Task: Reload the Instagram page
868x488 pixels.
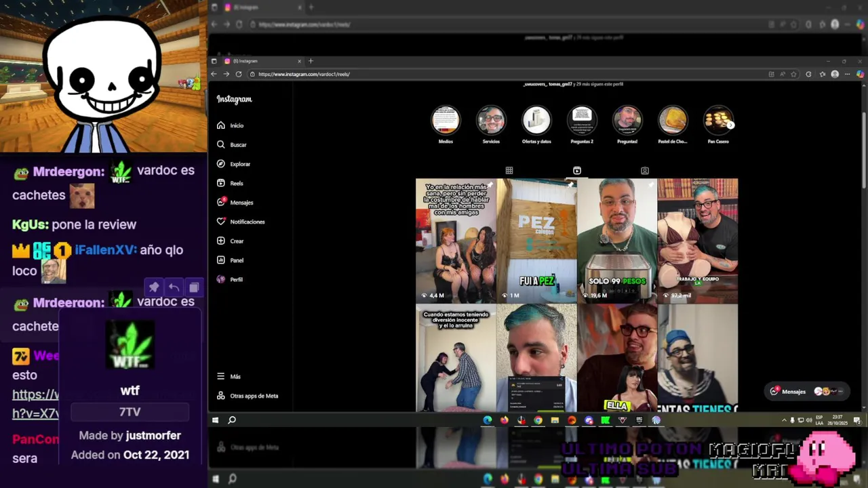Action: 239,74
